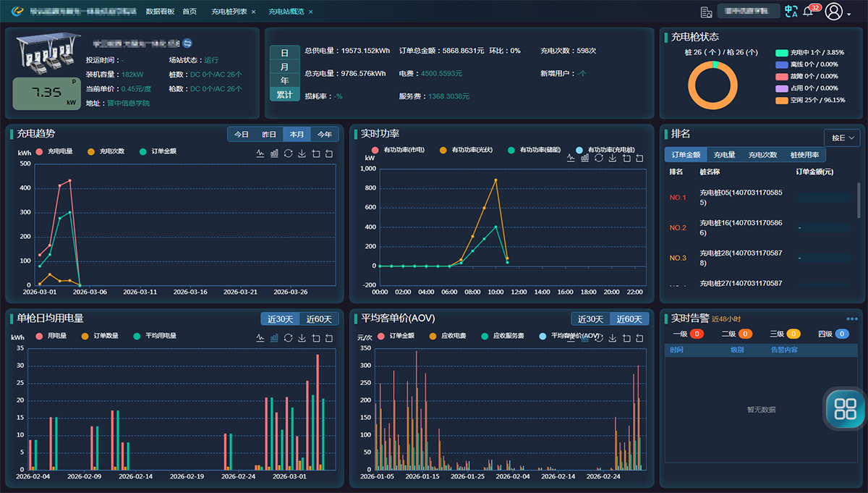Open the notification bell with 32 badge
The height and width of the screenshot is (493, 868).
tap(808, 12)
